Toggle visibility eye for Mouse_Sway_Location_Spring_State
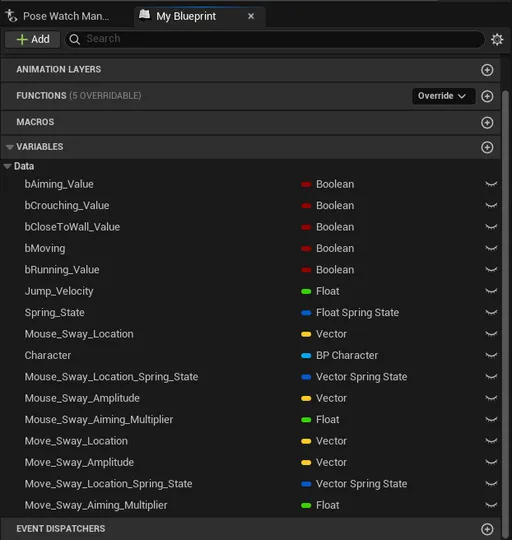The image size is (512, 540). 491,377
